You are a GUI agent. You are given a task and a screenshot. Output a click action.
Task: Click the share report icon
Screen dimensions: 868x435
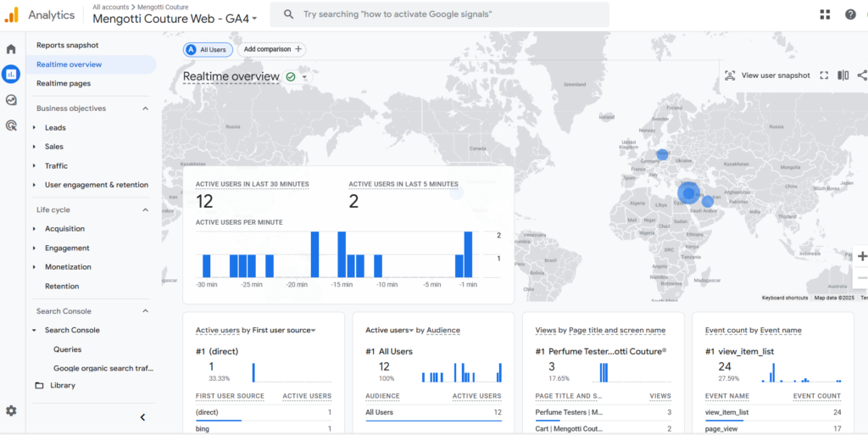click(x=862, y=75)
